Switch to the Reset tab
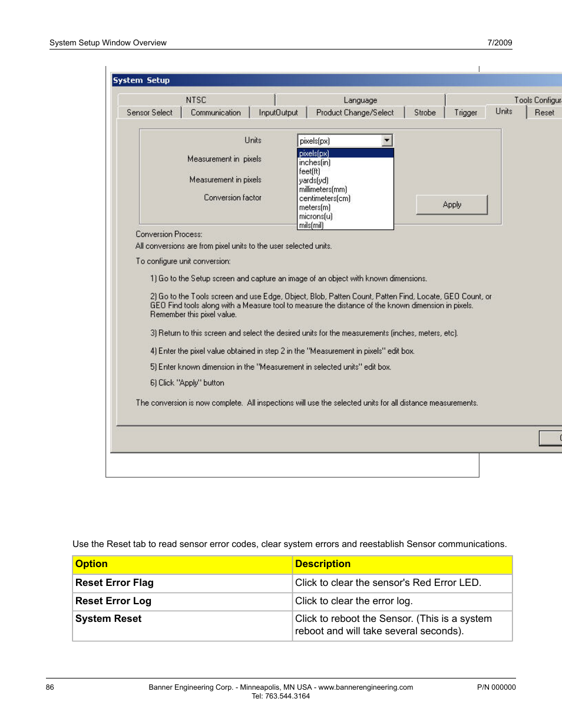The height and width of the screenshot is (728, 562). [x=544, y=112]
